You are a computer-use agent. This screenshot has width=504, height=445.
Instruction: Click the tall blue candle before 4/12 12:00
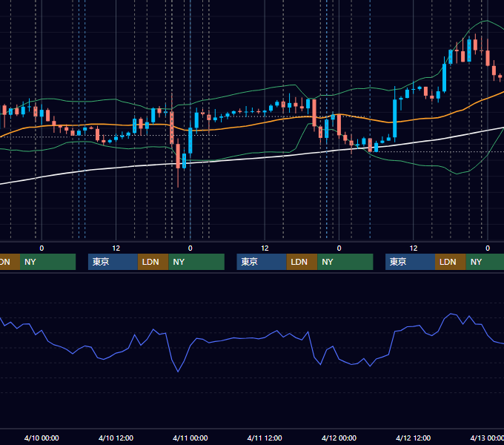coord(395,119)
